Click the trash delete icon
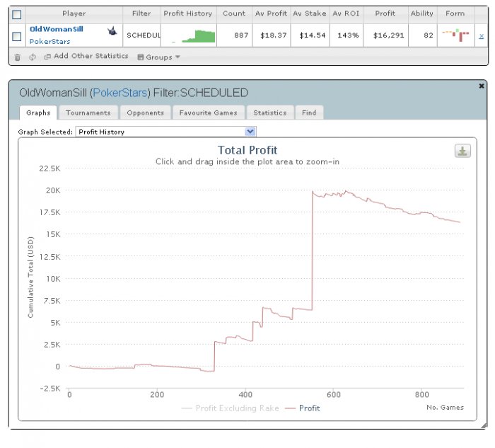Screen dimensions: 495x448 tap(18, 57)
